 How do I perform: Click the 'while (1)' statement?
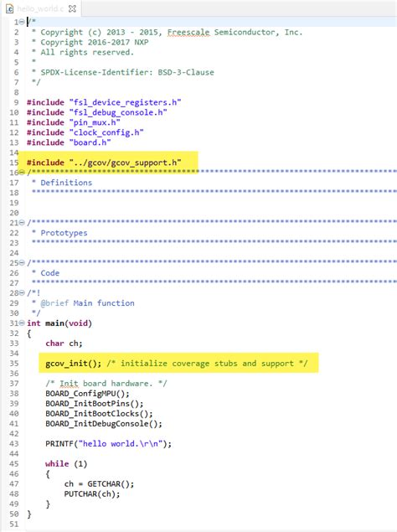pyautogui.click(x=66, y=464)
